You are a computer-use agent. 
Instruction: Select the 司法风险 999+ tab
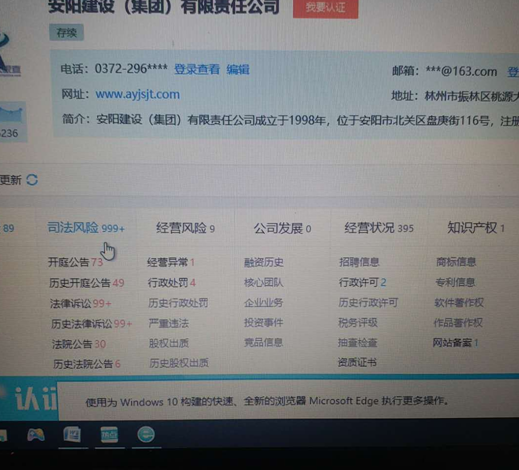[86, 228]
